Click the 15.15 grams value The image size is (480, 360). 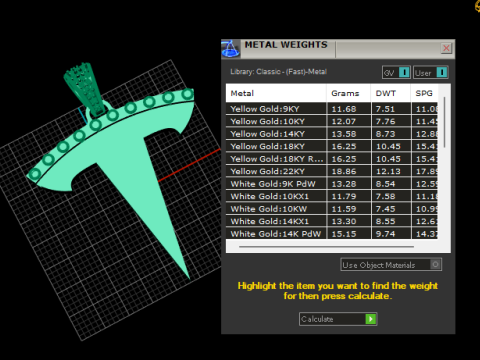[x=344, y=234]
